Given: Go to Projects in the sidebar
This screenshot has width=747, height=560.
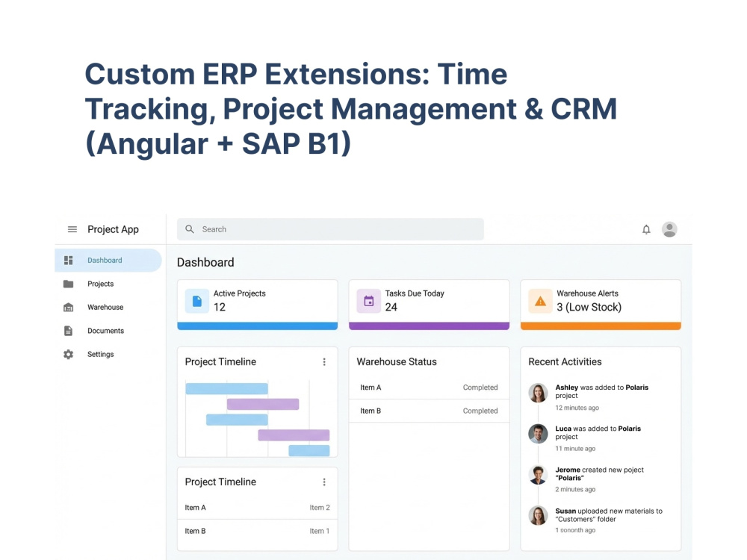Looking at the screenshot, I should point(108,284).
